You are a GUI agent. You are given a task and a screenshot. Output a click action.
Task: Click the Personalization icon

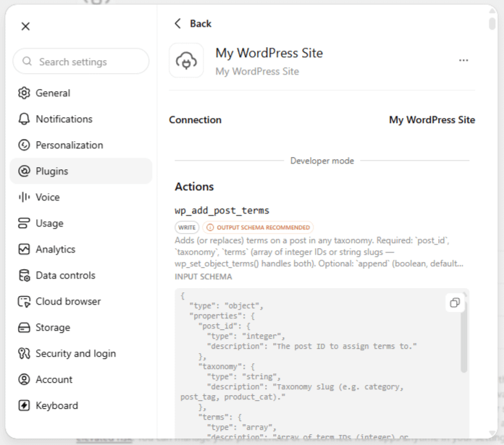24,145
